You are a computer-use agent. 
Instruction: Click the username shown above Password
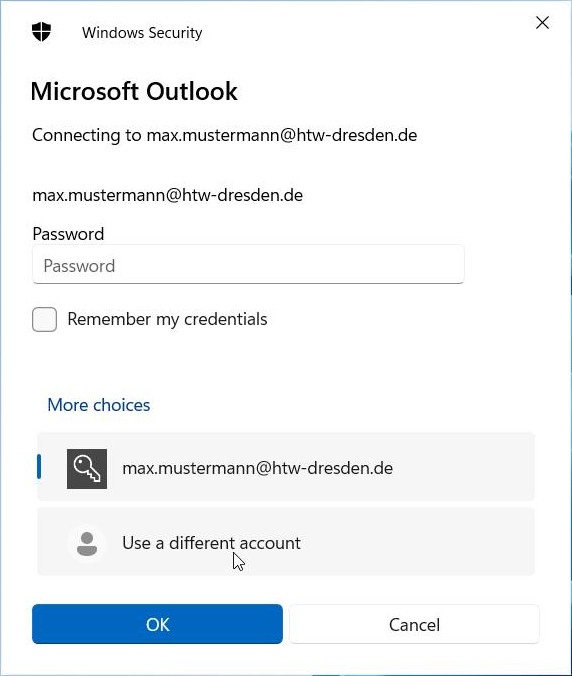168,195
